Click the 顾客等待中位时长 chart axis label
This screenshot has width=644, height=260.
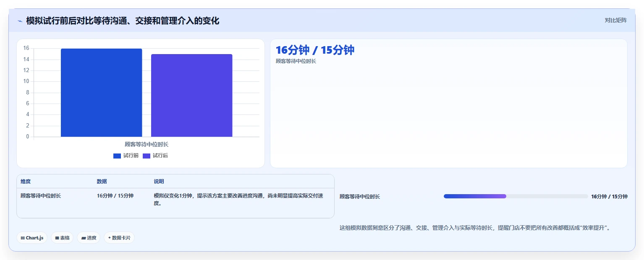tap(147, 144)
